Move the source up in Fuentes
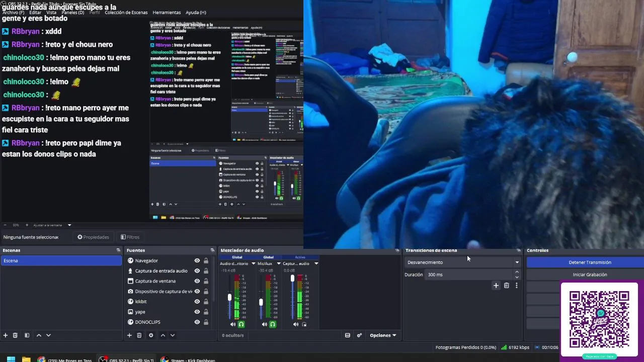Screen dimensions: 644x362 pos(163,335)
